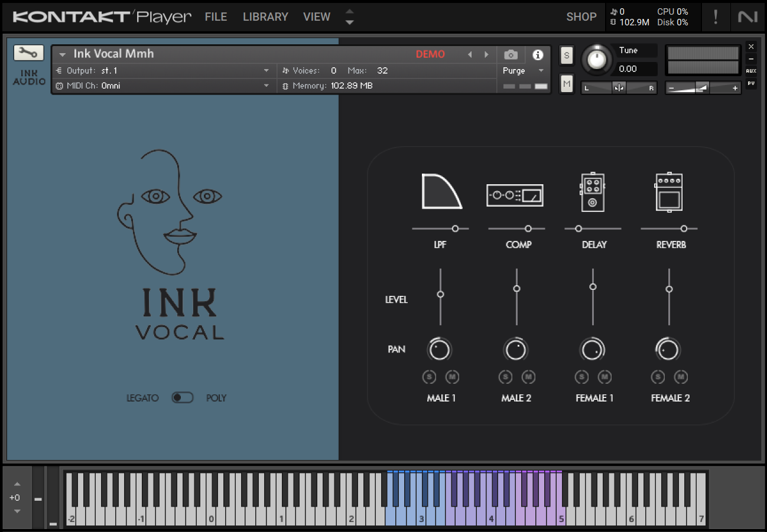The width and height of the screenshot is (767, 532).
Task: Solo the instrument with header S button
Action: [x=567, y=56]
